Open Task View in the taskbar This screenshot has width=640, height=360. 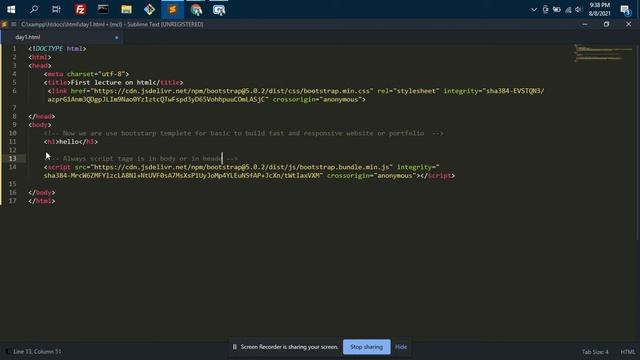point(56,9)
